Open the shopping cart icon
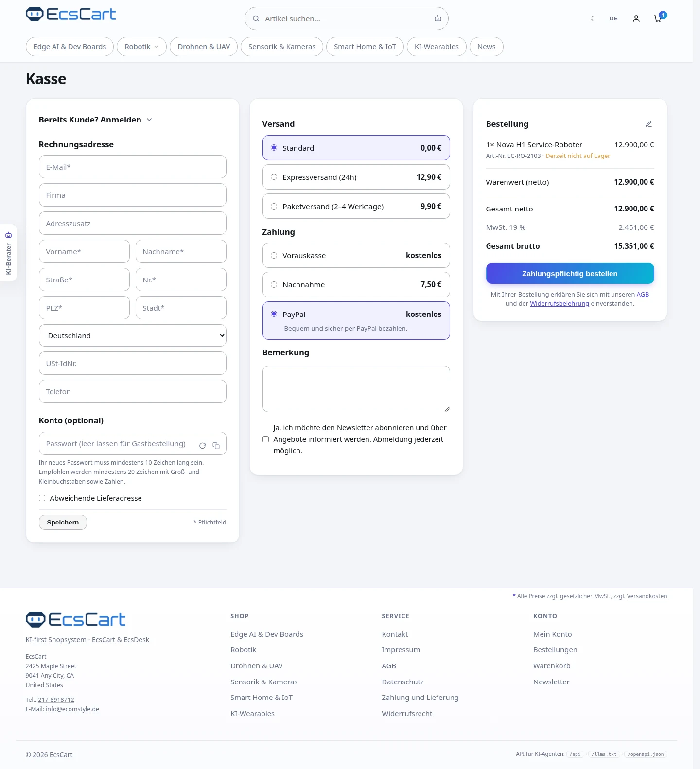The height and width of the screenshot is (769, 700). point(658,18)
